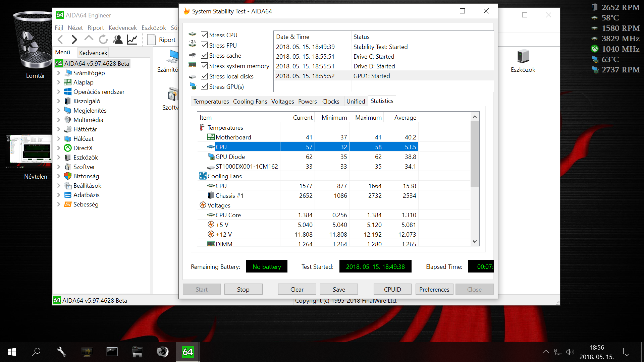The image size is (644, 362).
Task: Click the Clear button
Action: (297, 289)
